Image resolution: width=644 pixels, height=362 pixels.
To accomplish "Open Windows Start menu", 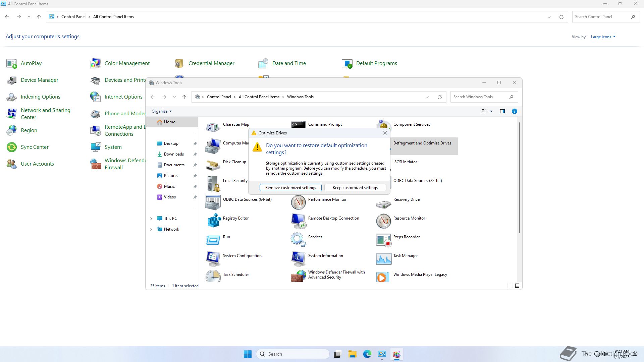I will (x=248, y=354).
